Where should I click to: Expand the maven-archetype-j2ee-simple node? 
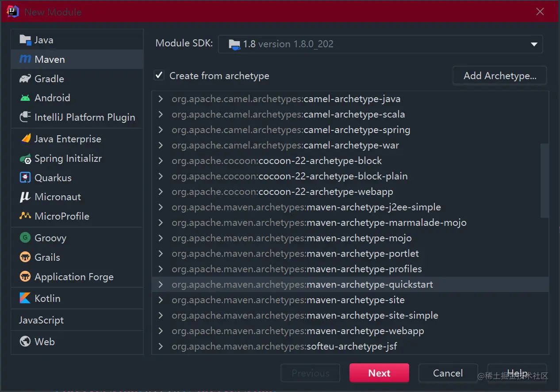tap(161, 207)
